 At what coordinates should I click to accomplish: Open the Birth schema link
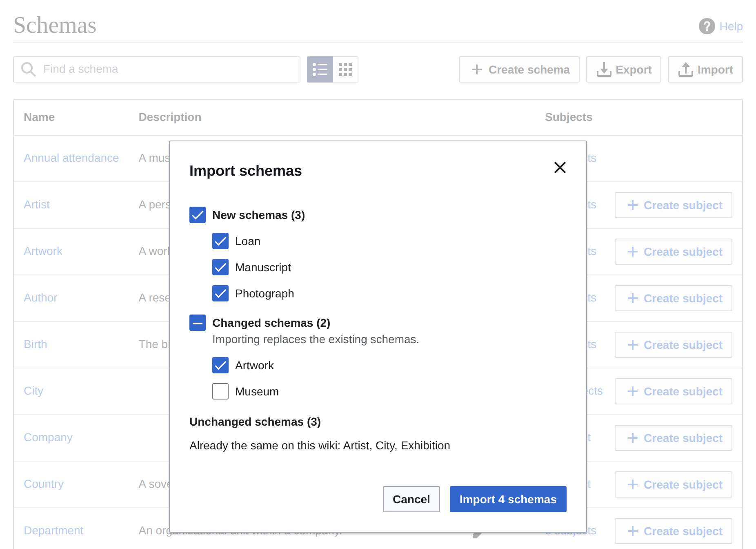click(36, 344)
